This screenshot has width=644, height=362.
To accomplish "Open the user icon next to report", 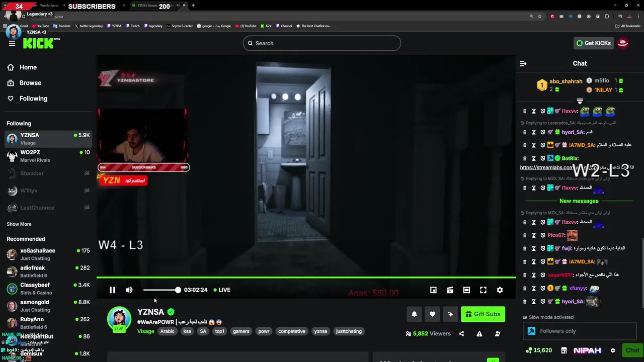I will [x=498, y=334].
